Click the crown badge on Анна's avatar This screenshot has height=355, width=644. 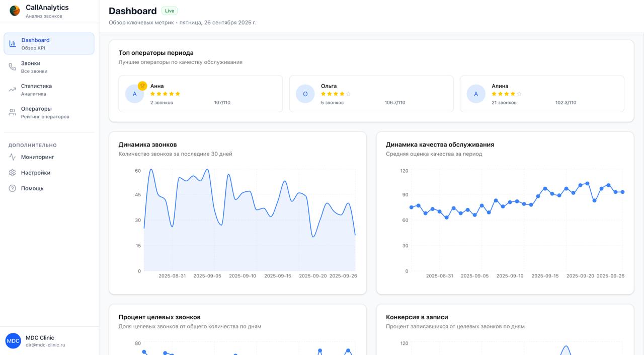pos(142,86)
